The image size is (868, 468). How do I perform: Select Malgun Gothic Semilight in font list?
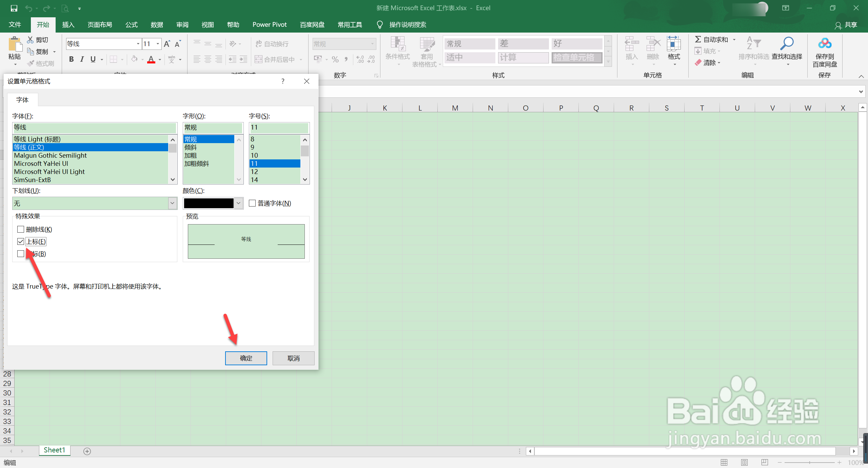coord(50,155)
